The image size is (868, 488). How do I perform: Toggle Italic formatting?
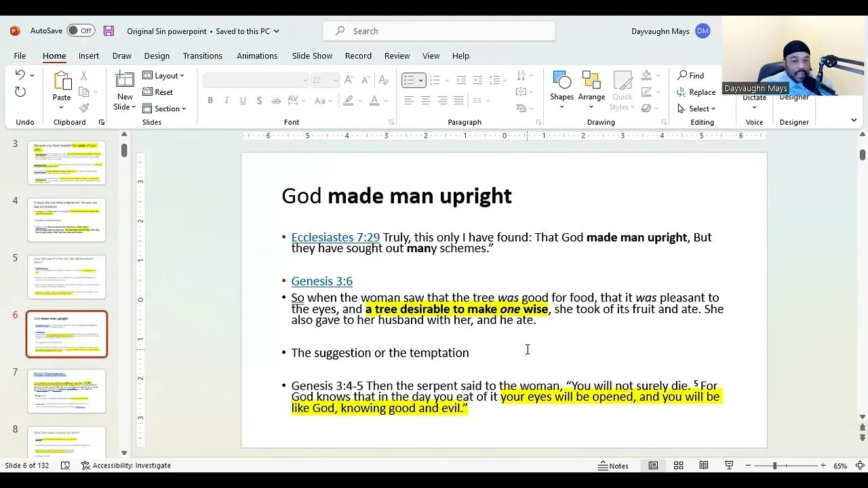click(226, 100)
